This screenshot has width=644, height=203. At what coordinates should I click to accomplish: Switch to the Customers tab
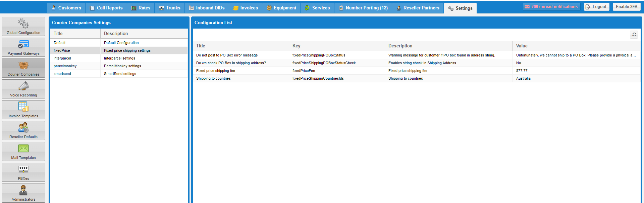coord(66,8)
